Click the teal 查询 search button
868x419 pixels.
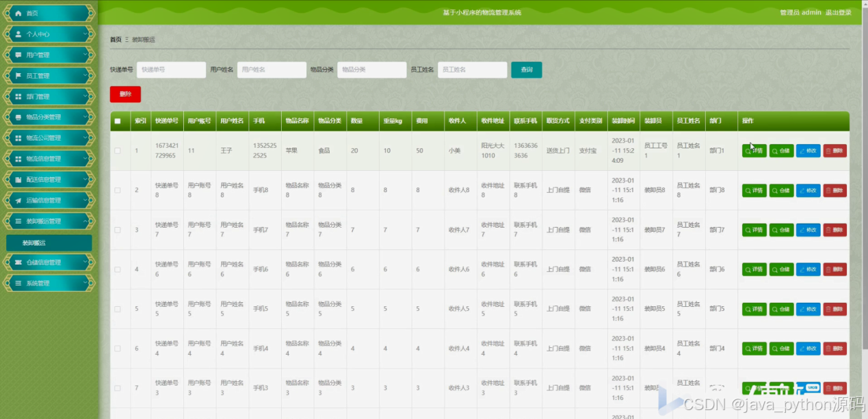[x=527, y=70]
